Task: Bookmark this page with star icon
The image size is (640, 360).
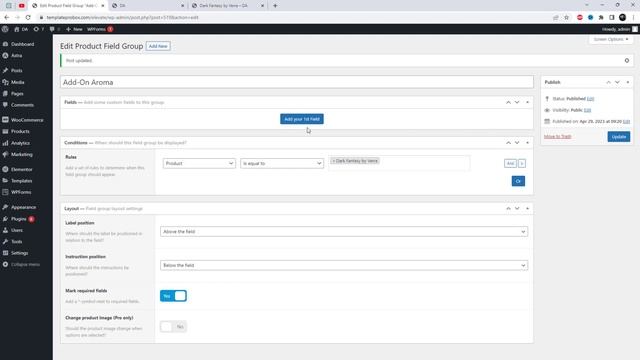Action: point(567,18)
